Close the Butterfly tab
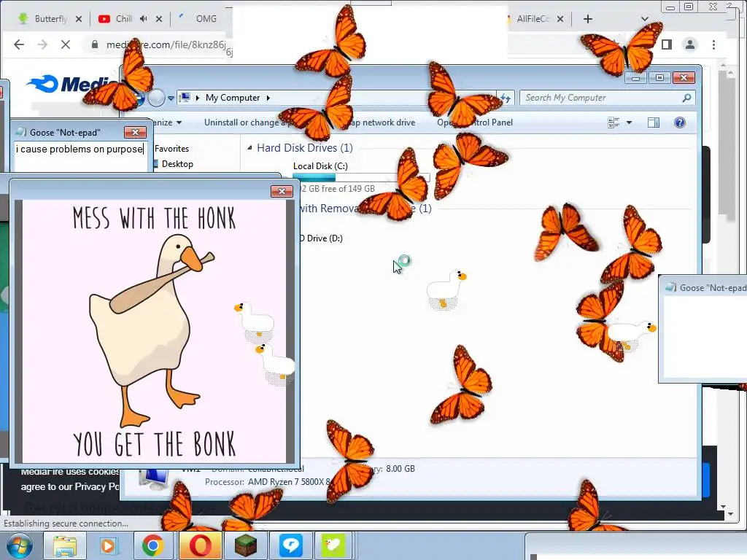The height and width of the screenshot is (560, 747). 79,18
